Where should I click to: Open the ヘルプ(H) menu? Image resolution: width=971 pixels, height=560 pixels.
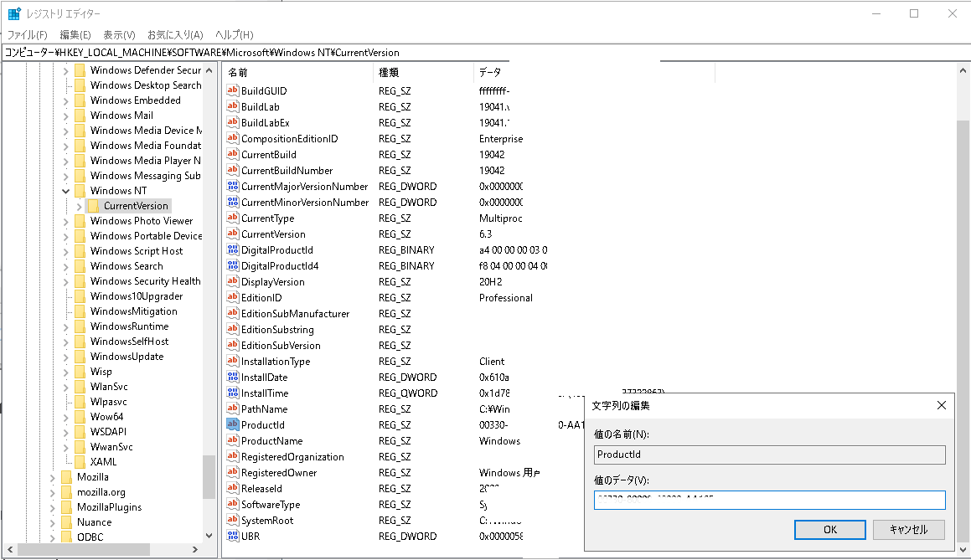[234, 34]
